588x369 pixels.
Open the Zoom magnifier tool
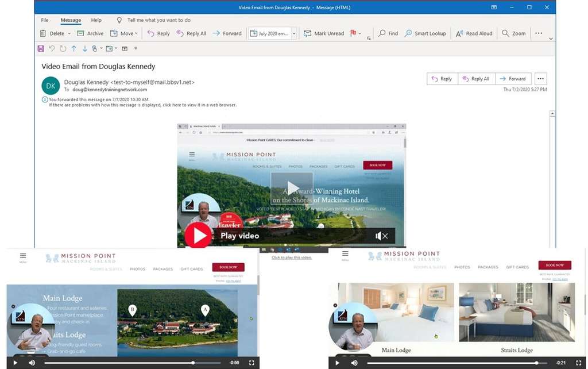coord(514,33)
